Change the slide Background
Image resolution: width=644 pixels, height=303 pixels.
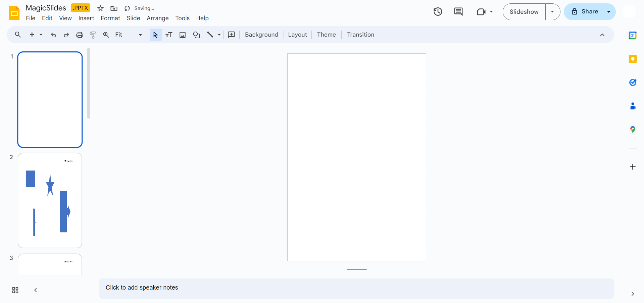point(261,35)
